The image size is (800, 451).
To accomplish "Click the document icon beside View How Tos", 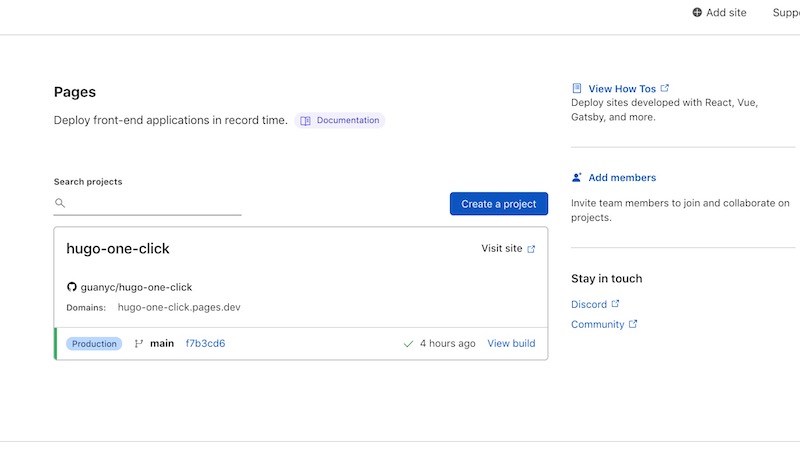I will [577, 88].
